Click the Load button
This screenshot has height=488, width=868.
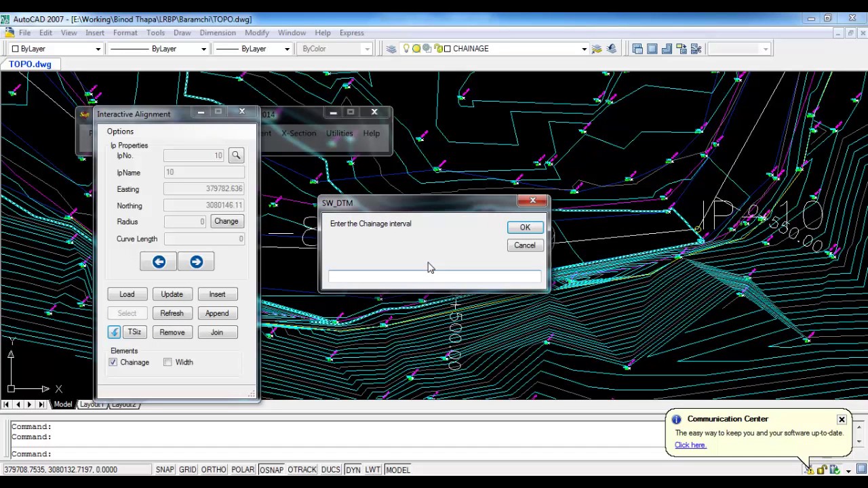tap(127, 294)
